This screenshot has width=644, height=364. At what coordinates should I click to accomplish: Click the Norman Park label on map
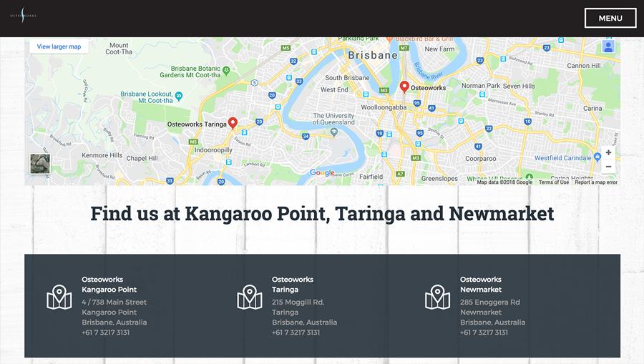(x=481, y=86)
